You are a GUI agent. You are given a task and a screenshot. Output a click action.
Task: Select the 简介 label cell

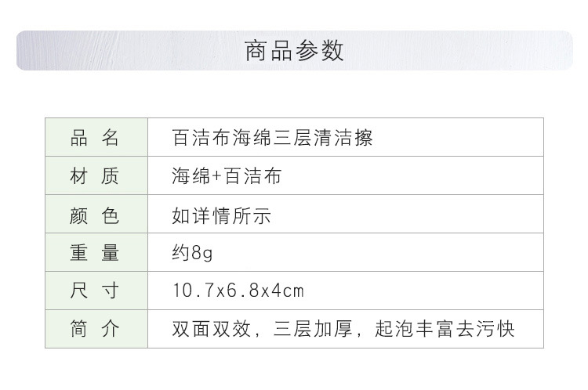click(x=96, y=330)
